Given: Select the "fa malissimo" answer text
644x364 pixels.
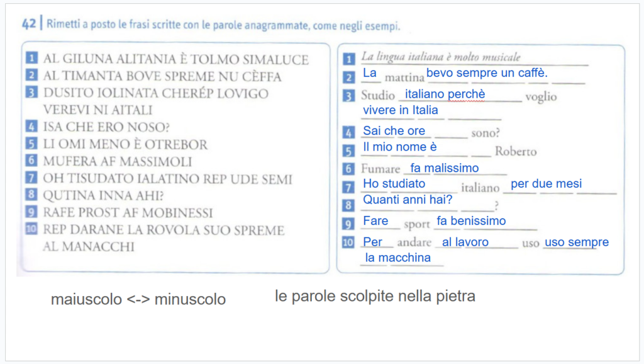Looking at the screenshot, I should click(x=445, y=168).
